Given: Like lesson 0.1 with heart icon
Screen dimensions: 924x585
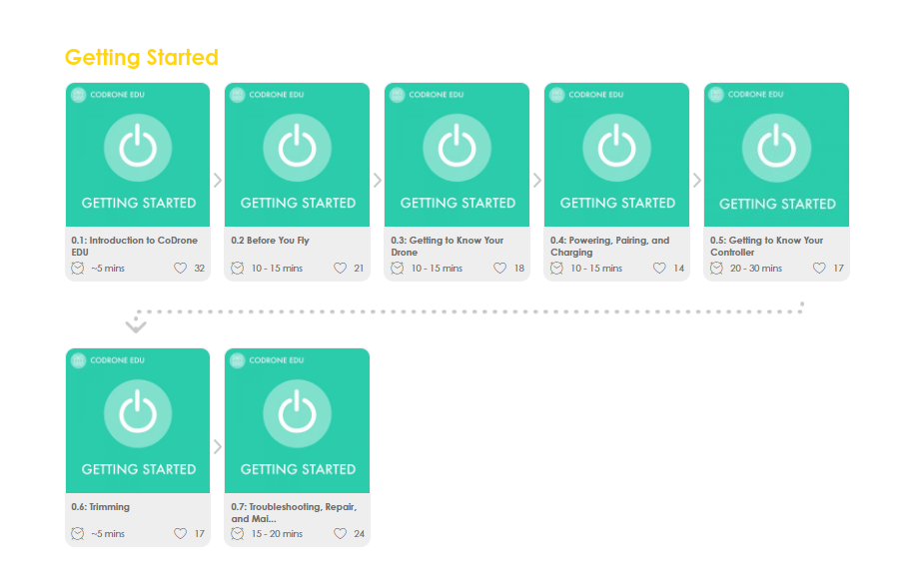Looking at the screenshot, I should [x=181, y=269].
